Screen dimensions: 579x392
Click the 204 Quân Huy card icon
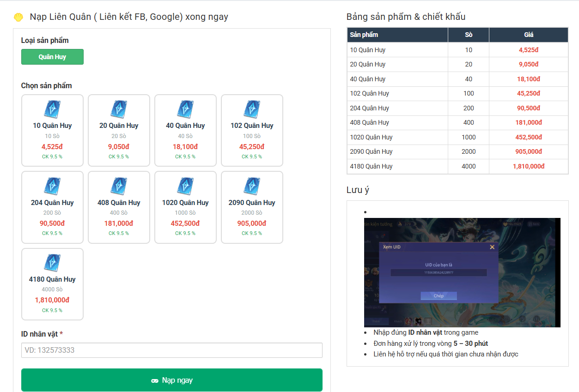point(52,186)
